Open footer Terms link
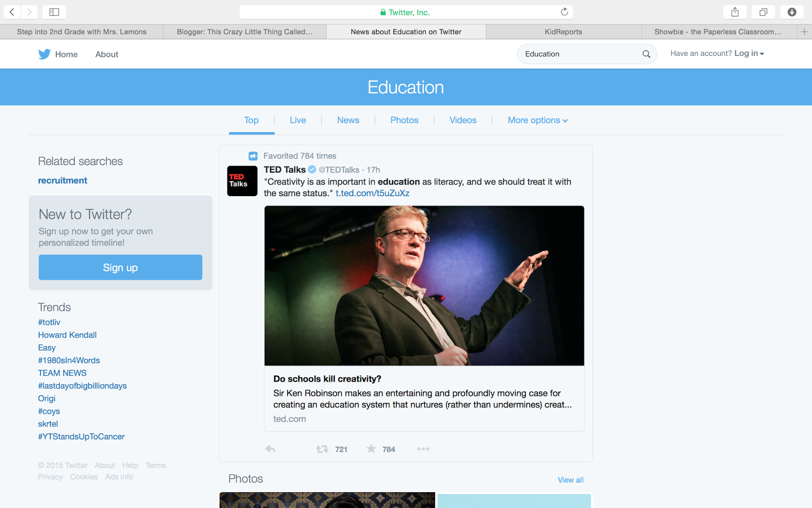 (x=155, y=465)
